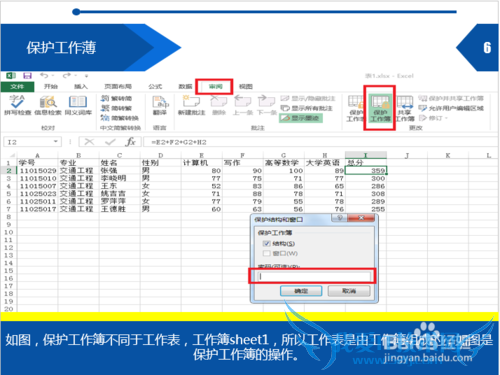Open 修订 track changes dropdown
The height and width of the screenshot is (375, 500).
point(433,118)
